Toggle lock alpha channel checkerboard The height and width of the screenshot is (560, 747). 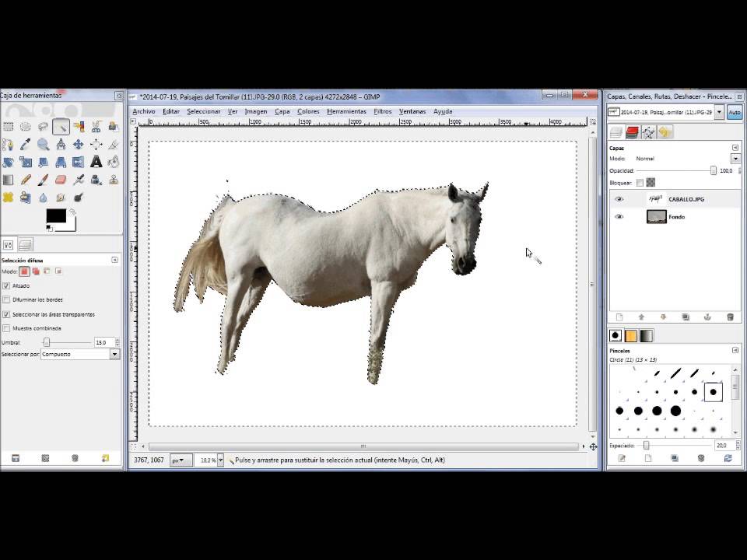(651, 182)
